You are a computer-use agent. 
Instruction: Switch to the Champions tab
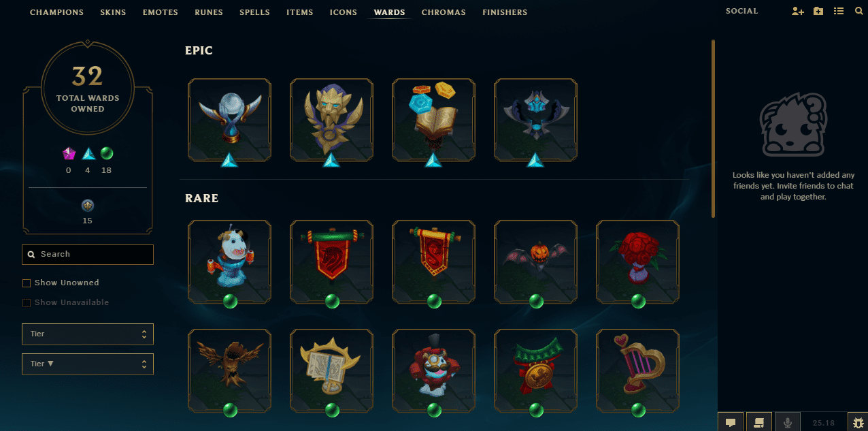[x=56, y=12]
